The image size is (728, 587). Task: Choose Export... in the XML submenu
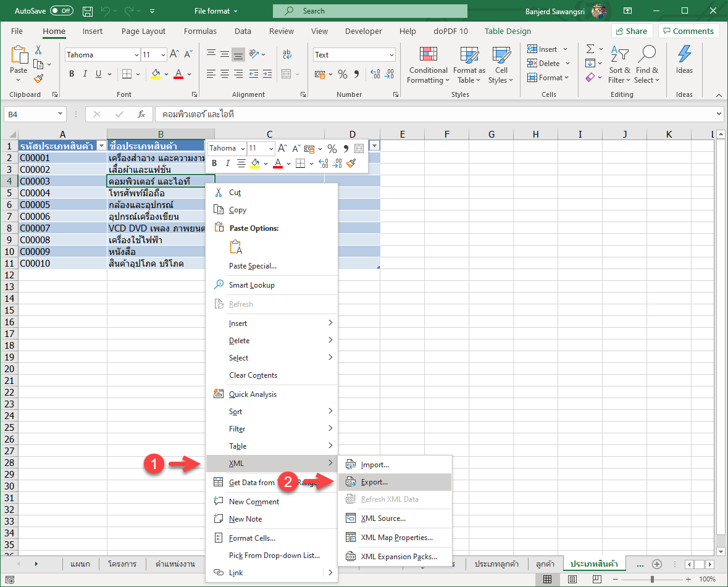tap(395, 482)
